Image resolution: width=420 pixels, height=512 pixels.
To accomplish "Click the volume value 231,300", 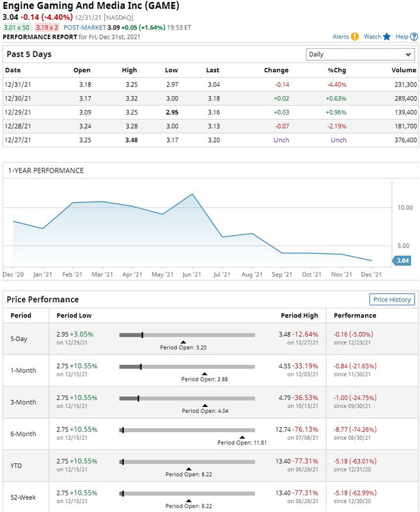I will [x=406, y=84].
